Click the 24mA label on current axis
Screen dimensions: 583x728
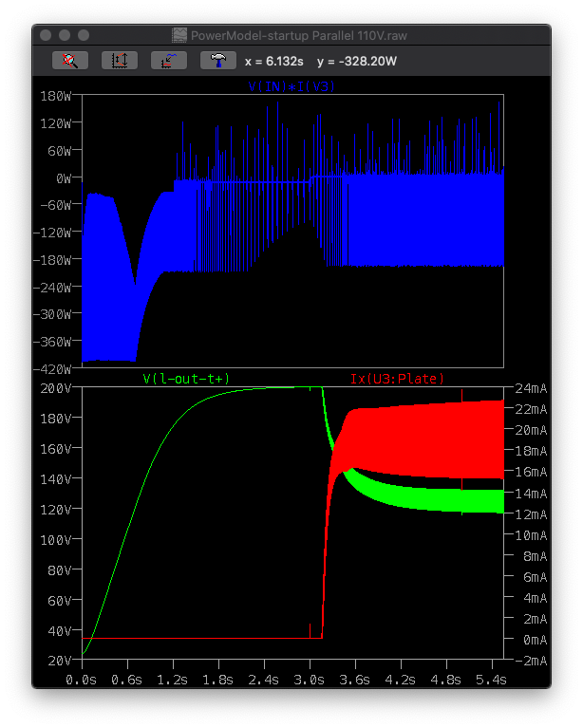coord(531,388)
